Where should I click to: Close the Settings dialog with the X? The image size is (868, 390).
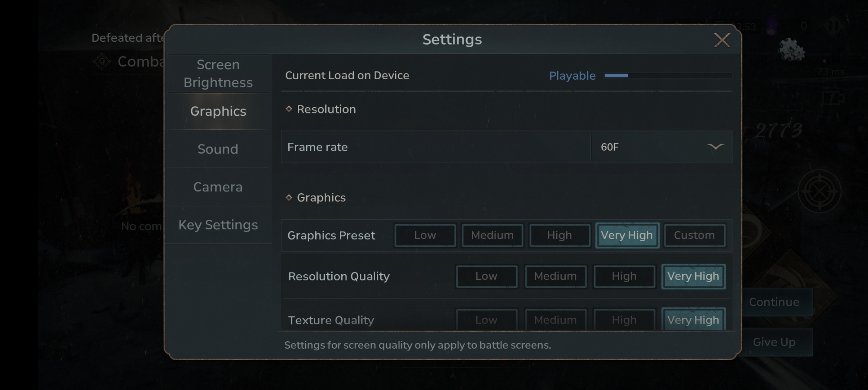point(722,40)
